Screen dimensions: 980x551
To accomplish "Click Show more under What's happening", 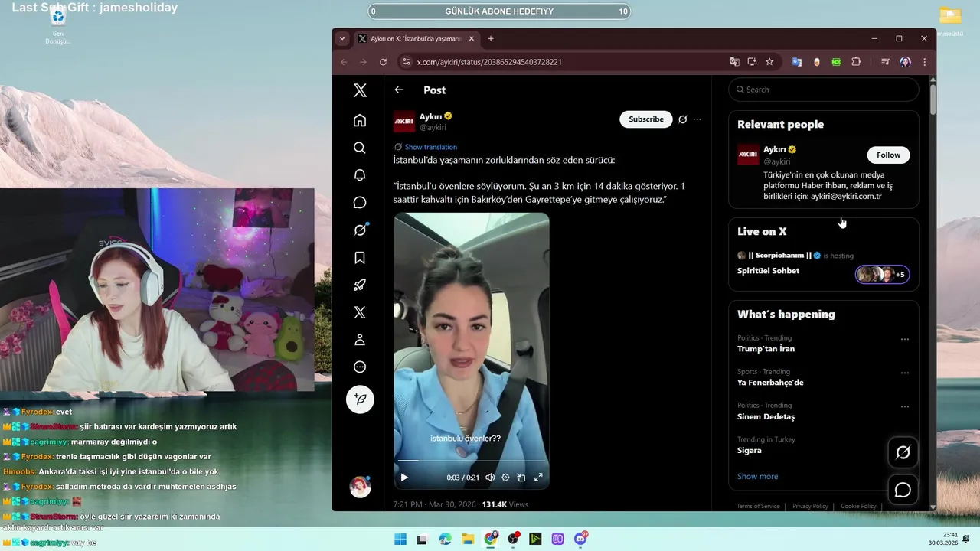I will point(757,476).
